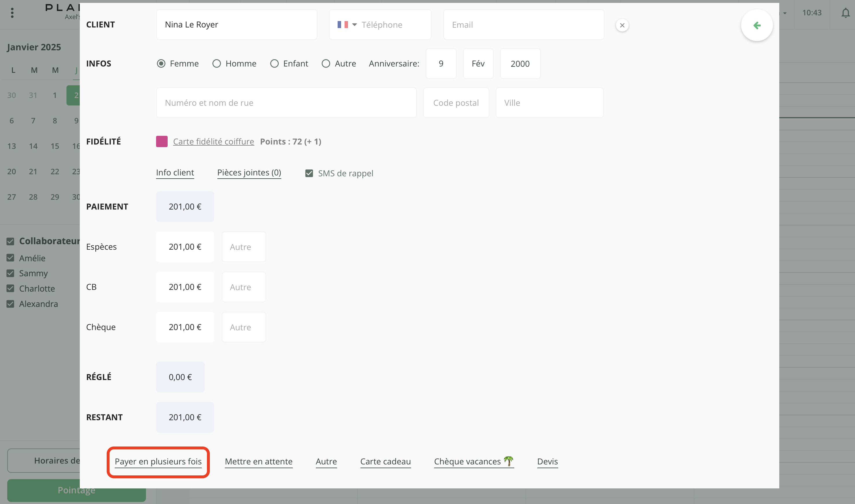Open the birthday month Fév selector
Viewport: 855px width, 504px height.
point(478,64)
